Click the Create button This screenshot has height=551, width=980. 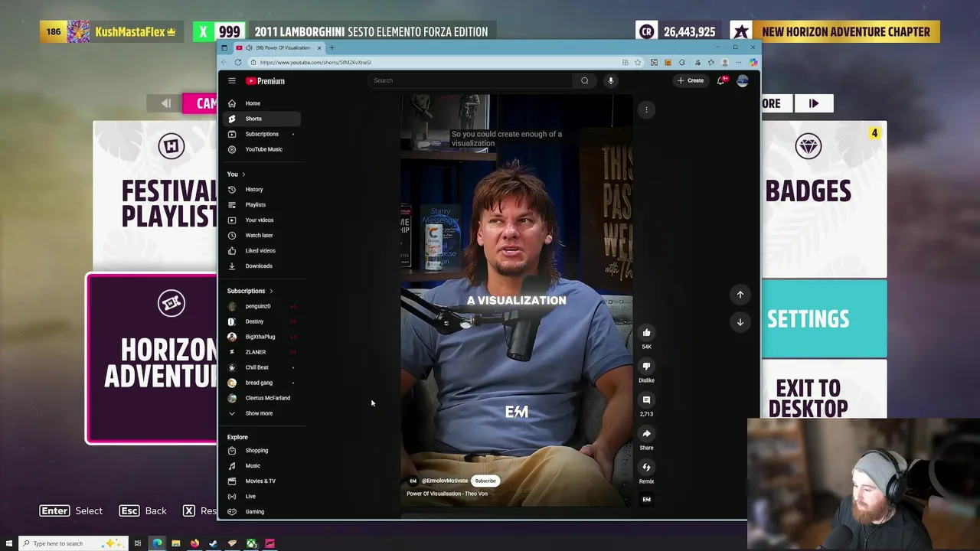coord(690,80)
